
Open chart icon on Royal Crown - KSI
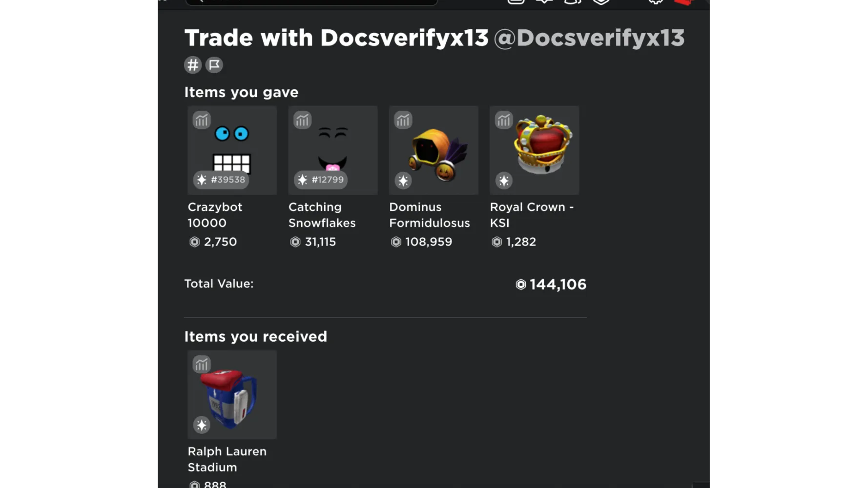tap(504, 120)
